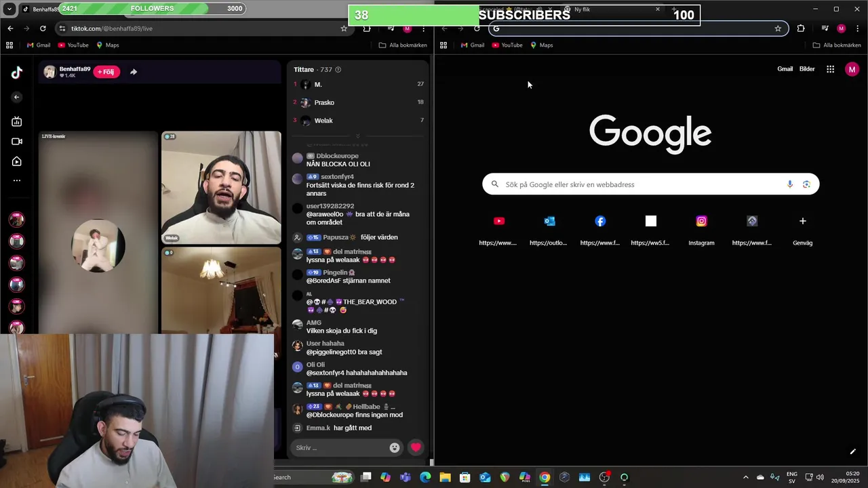Click help icon next to Tittare 737

(x=338, y=70)
